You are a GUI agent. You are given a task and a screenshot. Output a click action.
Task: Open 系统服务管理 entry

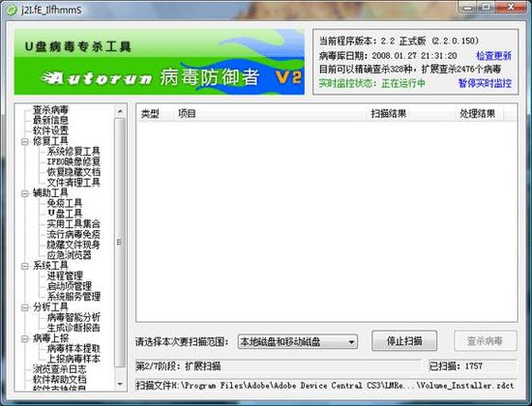(x=74, y=297)
